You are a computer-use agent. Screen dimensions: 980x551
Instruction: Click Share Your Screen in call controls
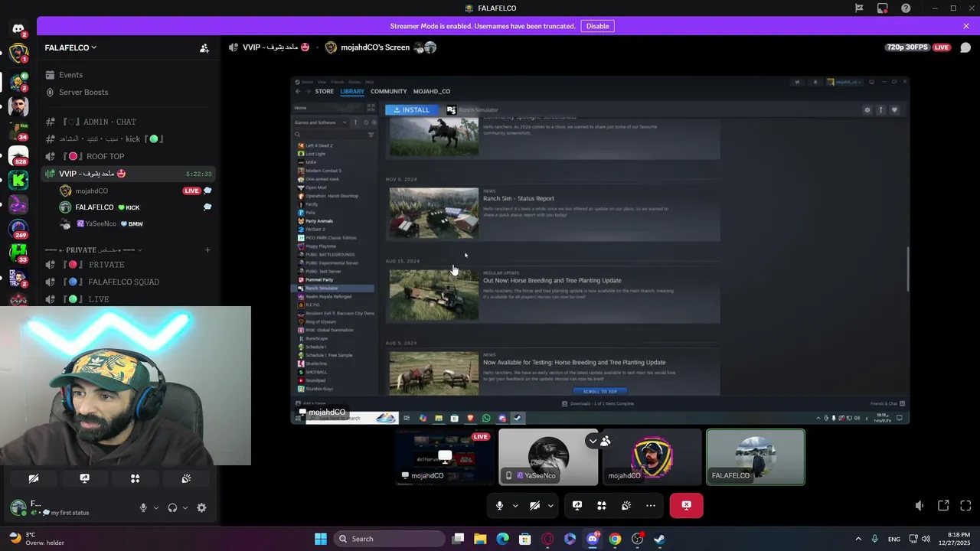577,505
